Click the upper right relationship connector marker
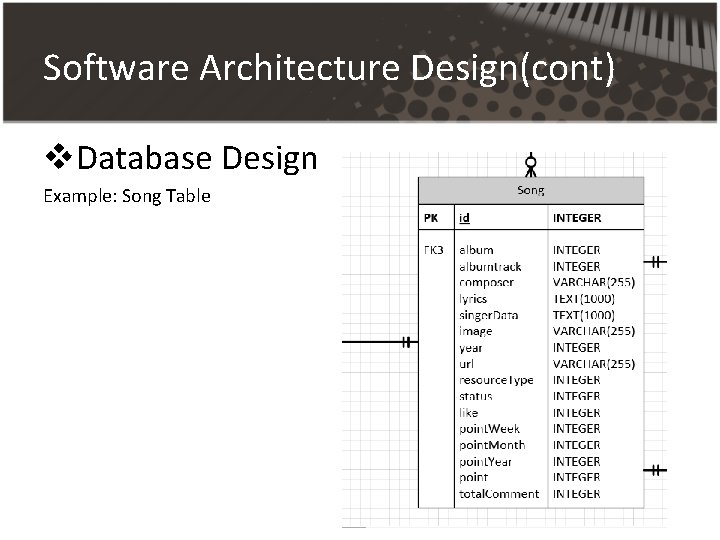 pyautogui.click(x=656, y=262)
